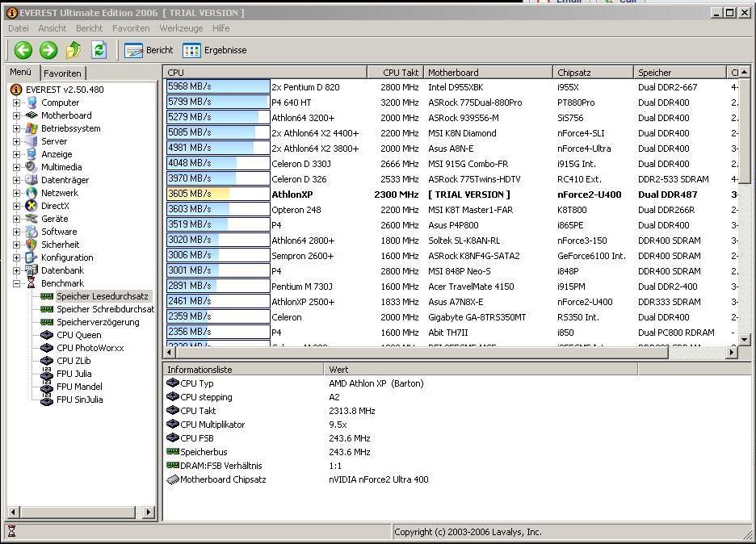The height and width of the screenshot is (544, 756).
Task: Expand the Netzwerk tree node
Action: point(16,193)
